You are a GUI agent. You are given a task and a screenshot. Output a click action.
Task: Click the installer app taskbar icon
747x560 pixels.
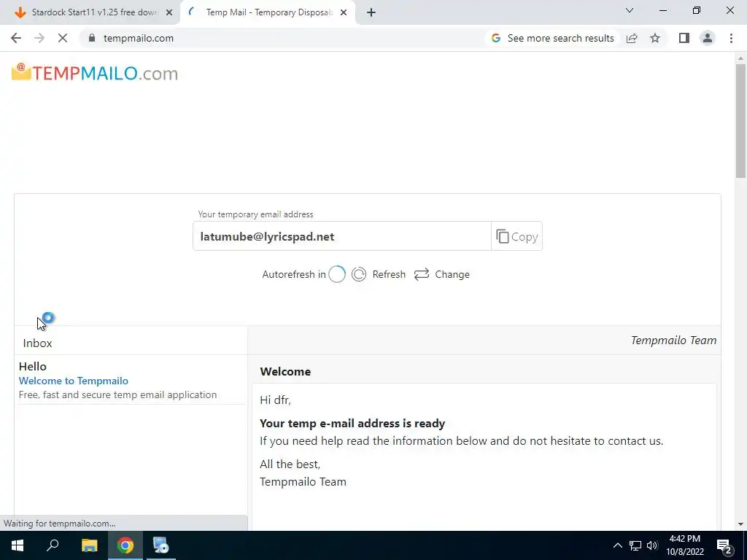[161, 545]
